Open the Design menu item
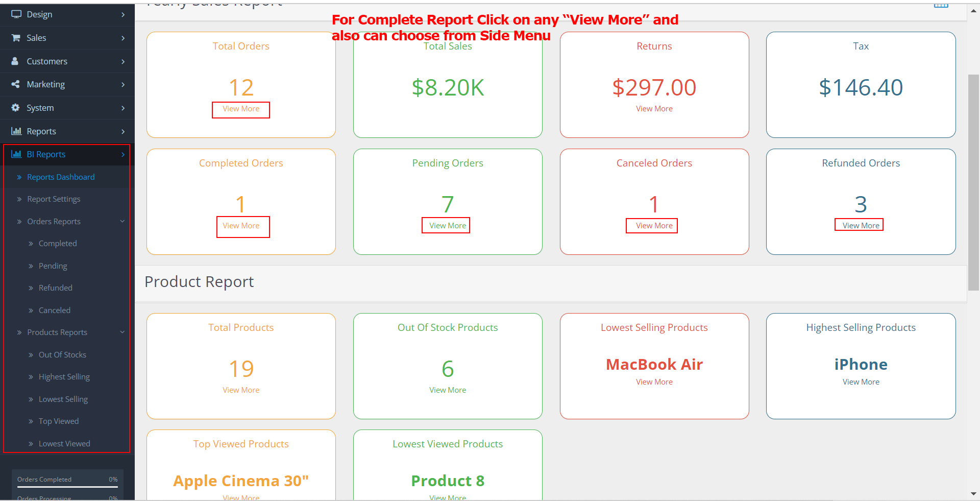 tap(67, 14)
